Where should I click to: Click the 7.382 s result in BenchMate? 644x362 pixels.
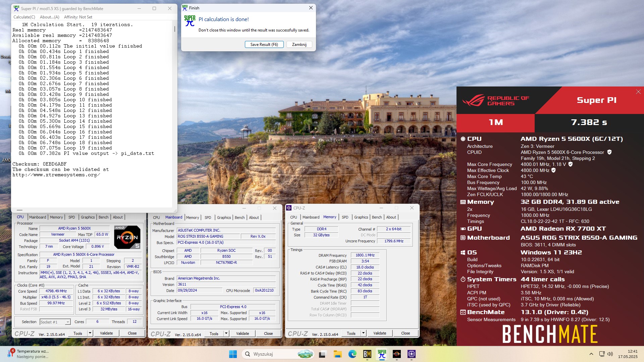[589, 122]
